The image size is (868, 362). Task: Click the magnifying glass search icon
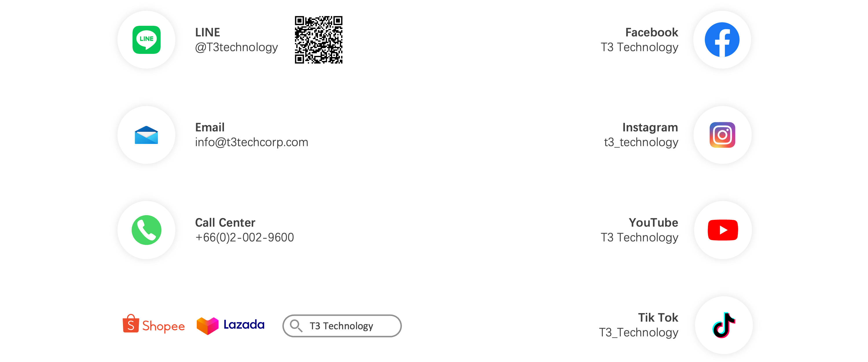[296, 326]
